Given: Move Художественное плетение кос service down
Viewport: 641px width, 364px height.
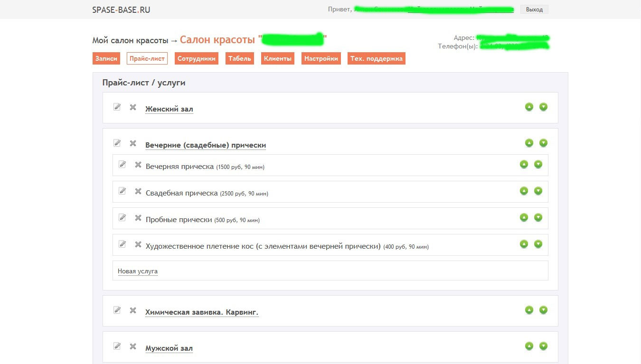Looking at the screenshot, I should pyautogui.click(x=538, y=244).
